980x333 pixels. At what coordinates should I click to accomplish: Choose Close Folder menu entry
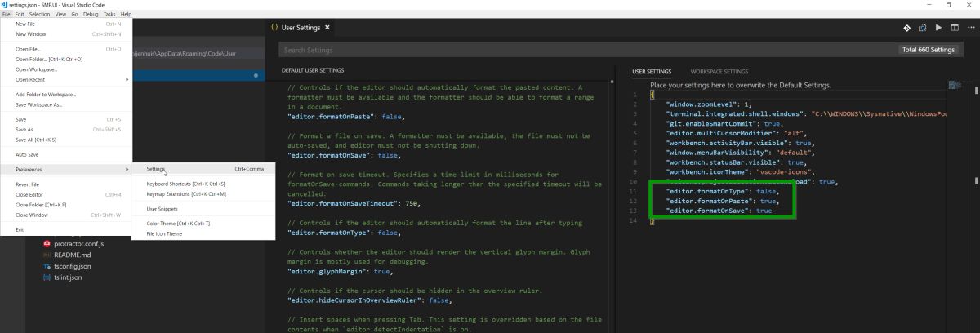pyautogui.click(x=66, y=204)
